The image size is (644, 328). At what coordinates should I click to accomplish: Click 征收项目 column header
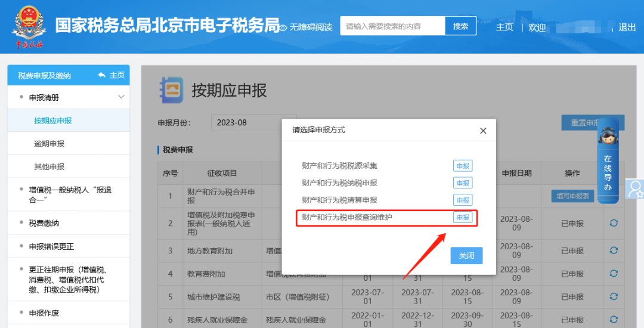pyautogui.click(x=222, y=173)
